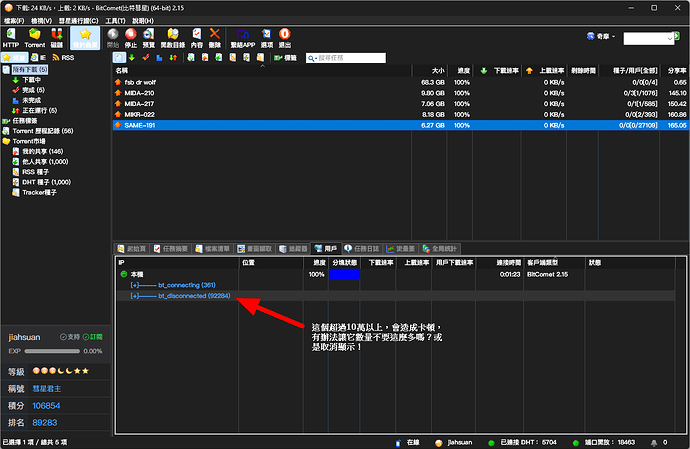This screenshot has height=449, width=690.
Task: Open the 說明(H) menu
Action: [143, 21]
